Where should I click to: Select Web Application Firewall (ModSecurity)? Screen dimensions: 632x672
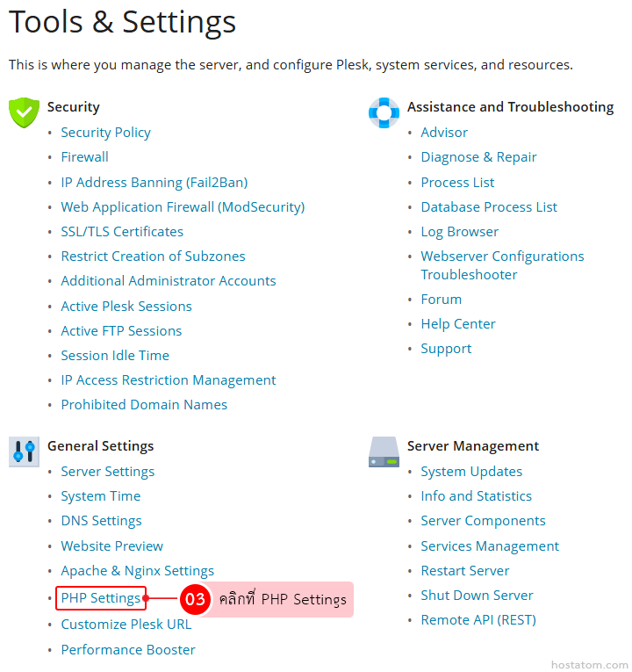coord(183,207)
